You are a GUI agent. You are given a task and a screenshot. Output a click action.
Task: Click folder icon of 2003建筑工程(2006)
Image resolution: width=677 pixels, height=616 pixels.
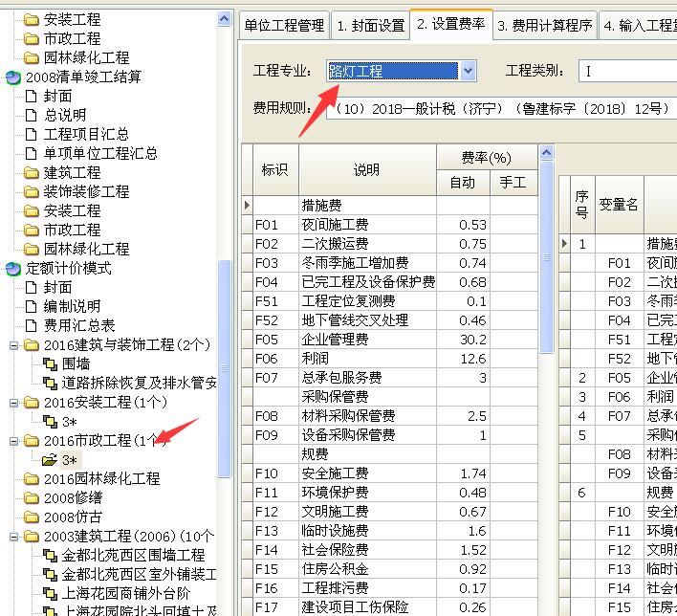pyautogui.click(x=32, y=536)
